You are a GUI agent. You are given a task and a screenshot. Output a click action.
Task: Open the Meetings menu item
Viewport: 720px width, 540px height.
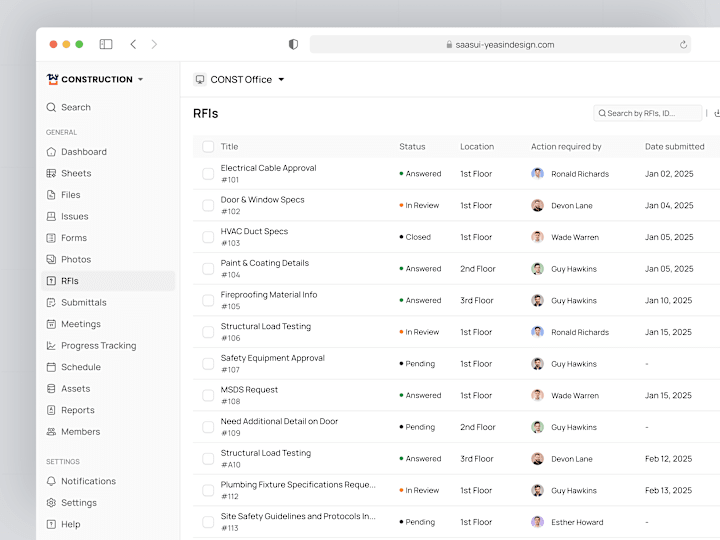coord(108,324)
